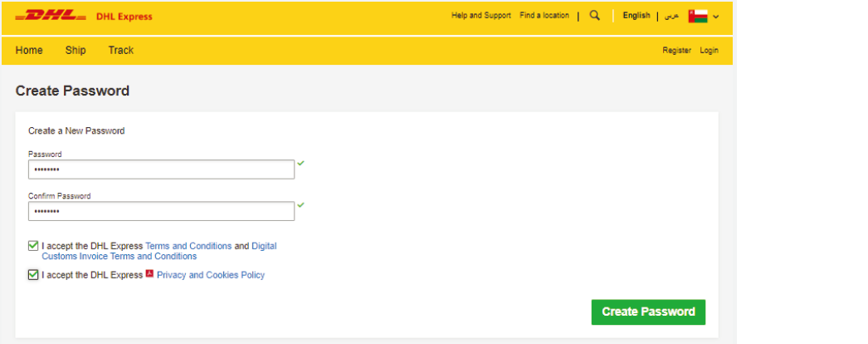Screen dimensions: 868x344
Task: Open the Terms and Conditions link
Action: [188, 246]
